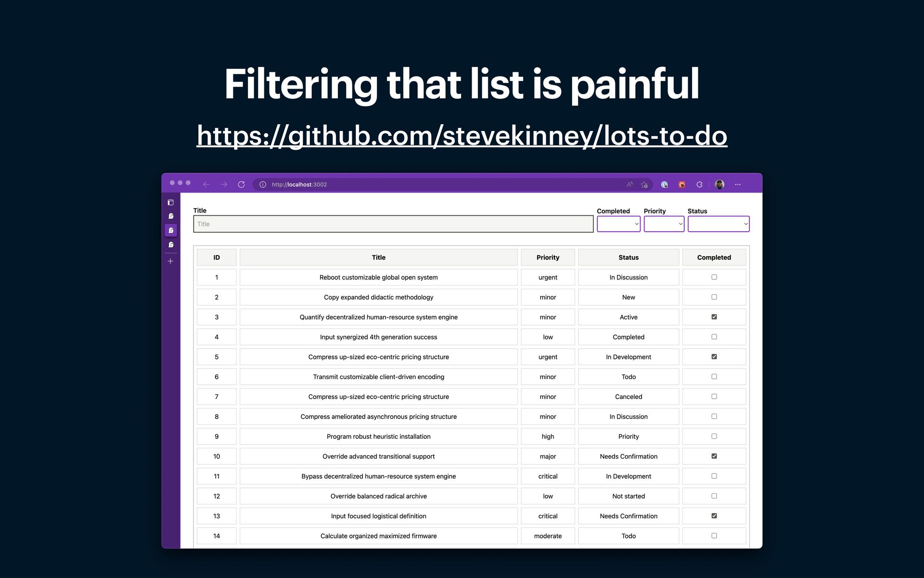Click the browser forward arrow

[x=224, y=184]
